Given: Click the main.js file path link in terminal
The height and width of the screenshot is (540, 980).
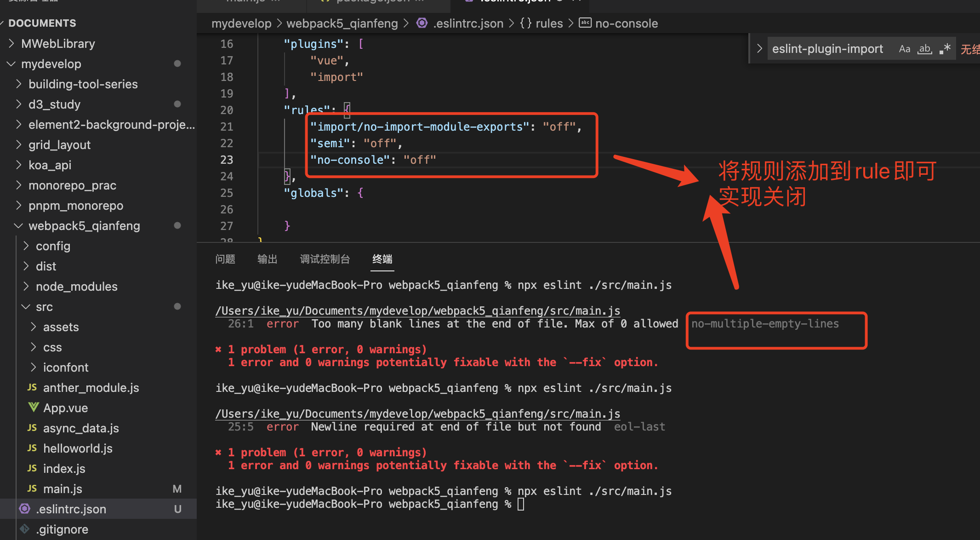Looking at the screenshot, I should coord(417,311).
